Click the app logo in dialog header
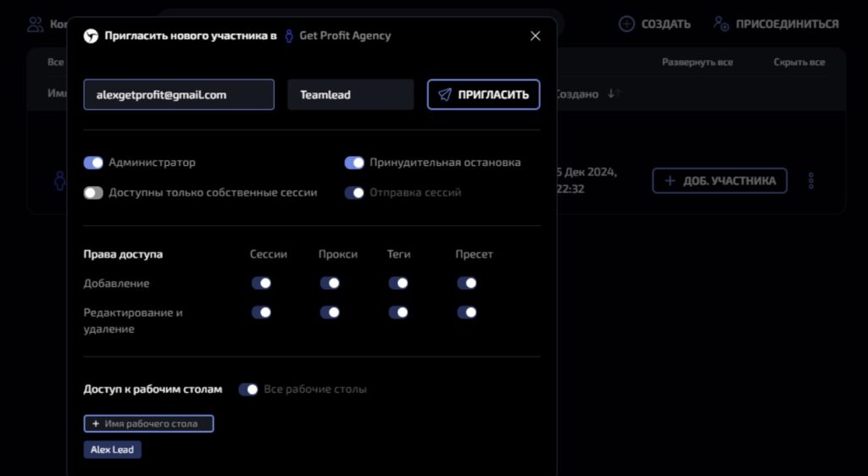Screen dimensions: 868x476 tap(91, 36)
